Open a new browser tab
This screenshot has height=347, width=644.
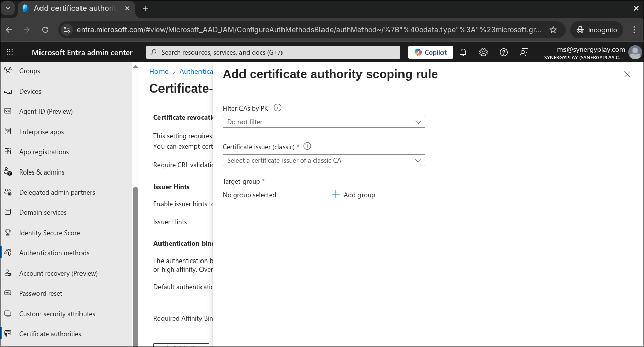tap(145, 8)
